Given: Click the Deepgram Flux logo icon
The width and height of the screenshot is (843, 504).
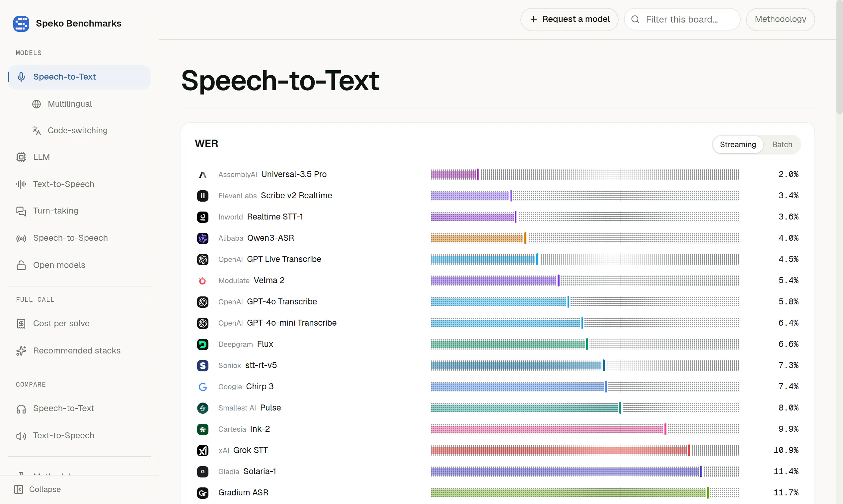Looking at the screenshot, I should point(202,345).
